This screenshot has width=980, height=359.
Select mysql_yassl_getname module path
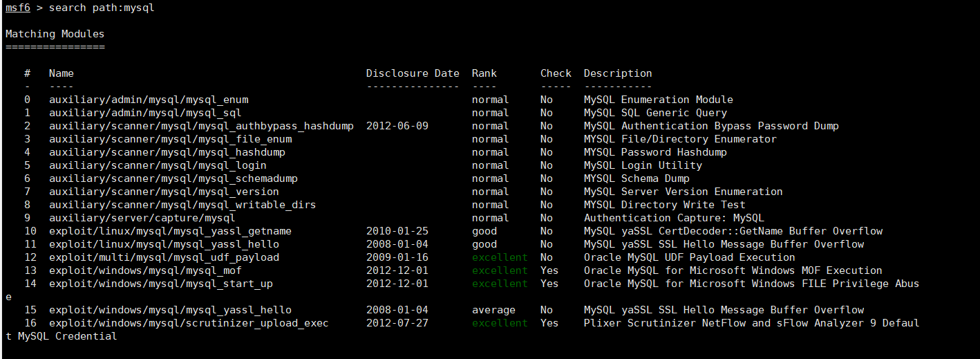tap(170, 231)
